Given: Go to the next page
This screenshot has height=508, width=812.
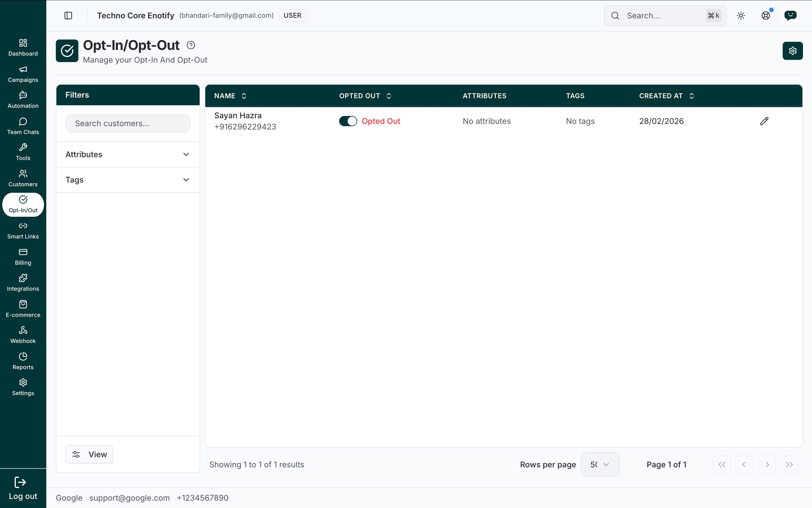Looking at the screenshot, I should coord(767,464).
